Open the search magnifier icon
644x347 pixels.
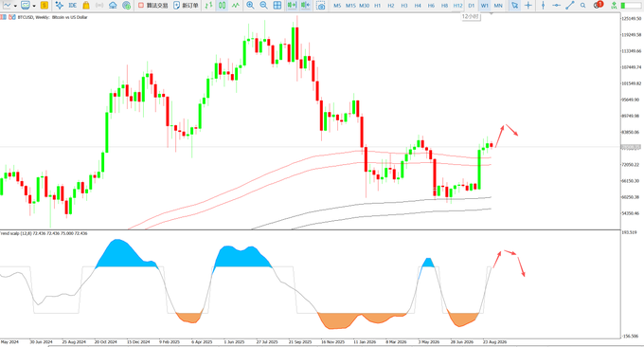(x=582, y=6)
